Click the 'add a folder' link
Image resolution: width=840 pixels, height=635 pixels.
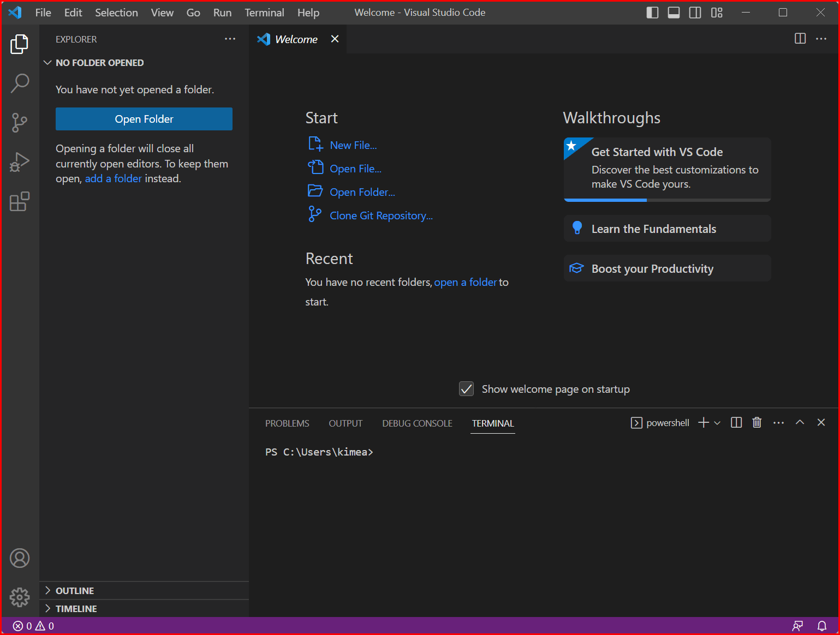pyautogui.click(x=114, y=178)
